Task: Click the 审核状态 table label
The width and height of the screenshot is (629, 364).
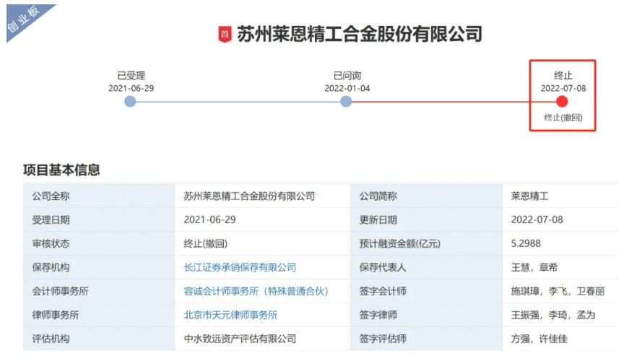Action: (51, 243)
